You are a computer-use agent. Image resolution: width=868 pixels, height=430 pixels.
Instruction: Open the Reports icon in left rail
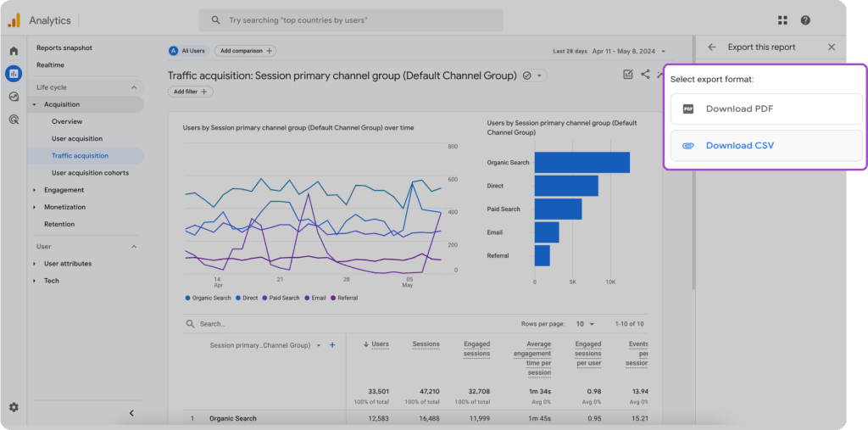(x=14, y=74)
